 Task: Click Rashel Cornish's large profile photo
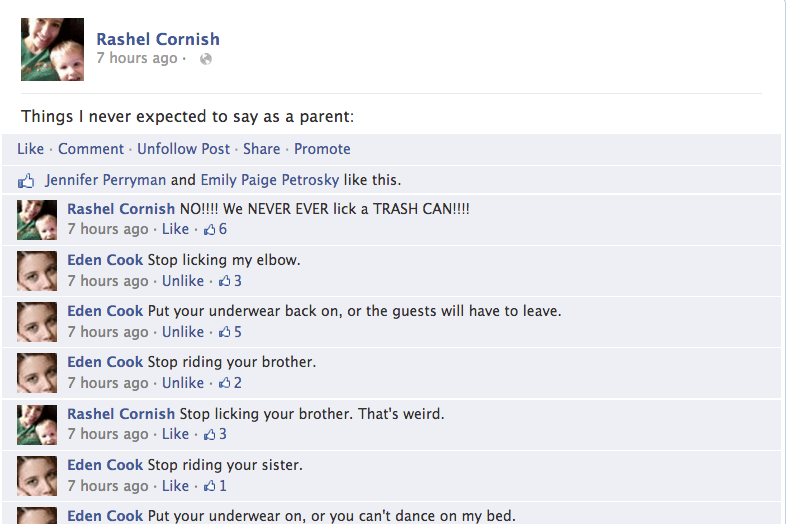point(52,49)
